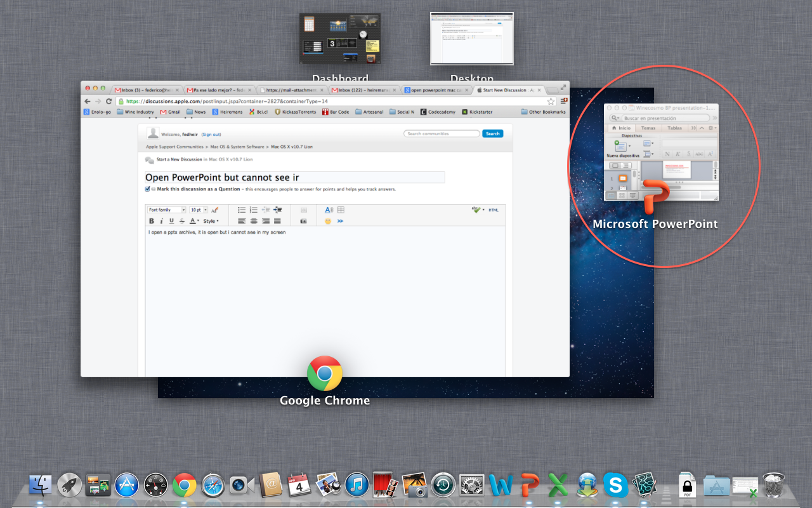Go back in Chrome's toolbar

point(88,101)
